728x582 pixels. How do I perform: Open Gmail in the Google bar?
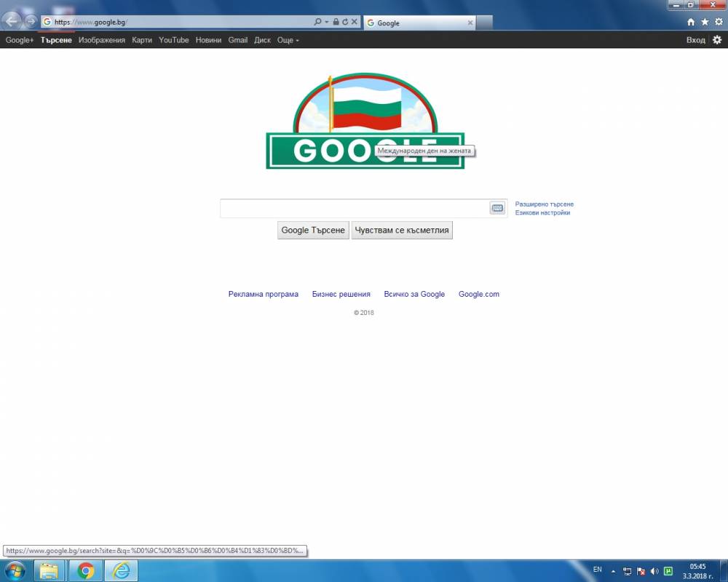point(238,41)
